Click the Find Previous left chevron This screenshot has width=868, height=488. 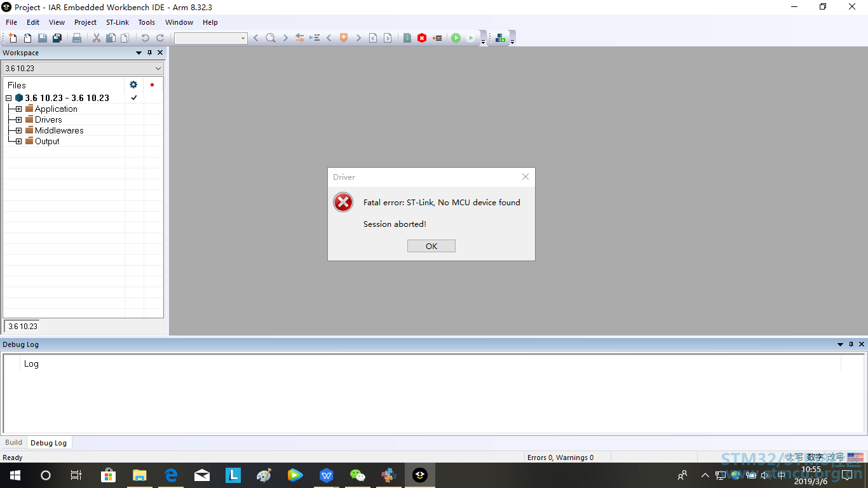255,38
